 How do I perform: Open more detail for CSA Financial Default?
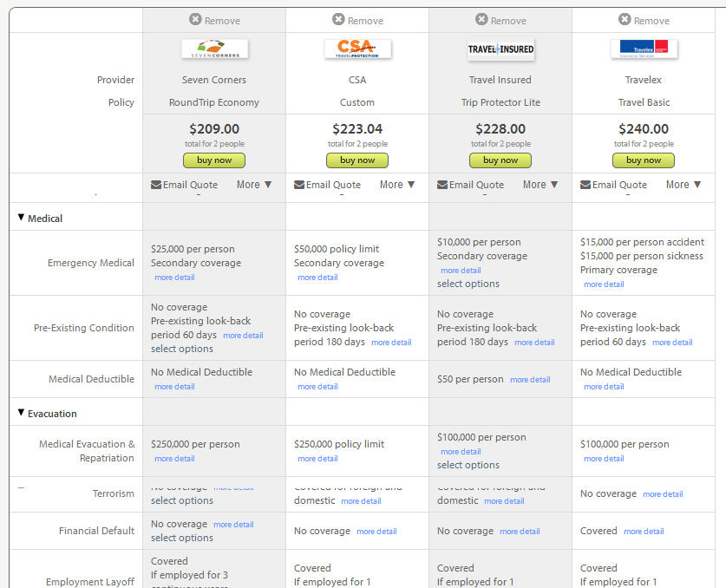click(x=376, y=532)
